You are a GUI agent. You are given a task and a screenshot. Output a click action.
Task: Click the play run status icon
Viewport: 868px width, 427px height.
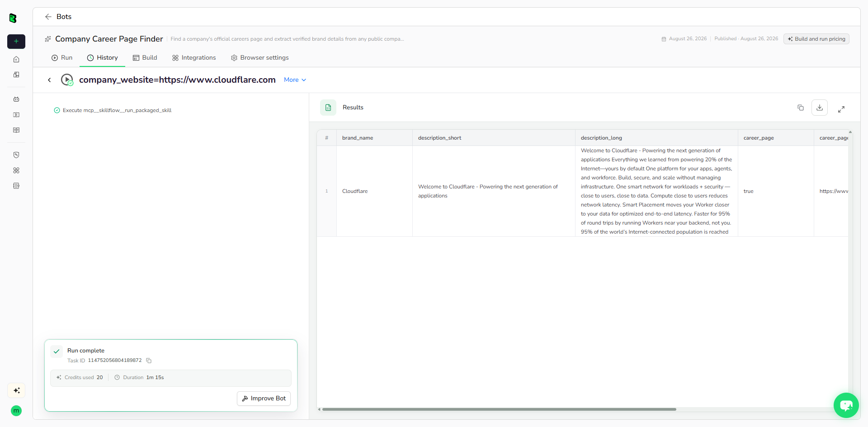pyautogui.click(x=67, y=80)
